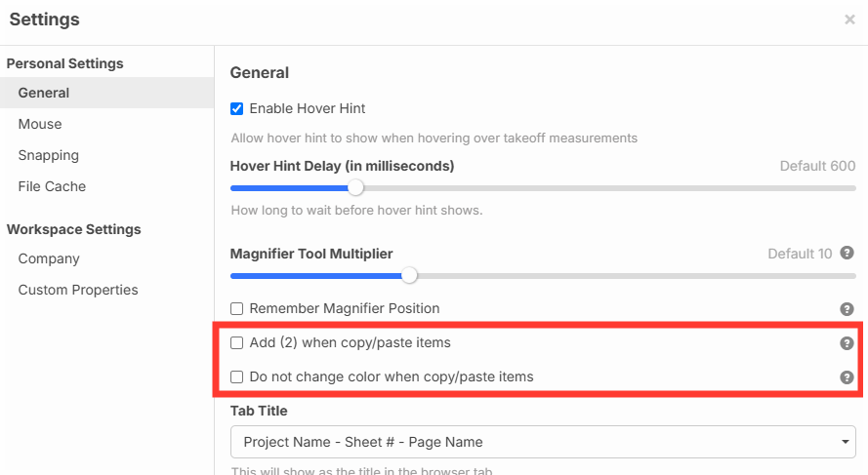Go to Snapping settings
This screenshot has width=868, height=475.
coord(49,155)
